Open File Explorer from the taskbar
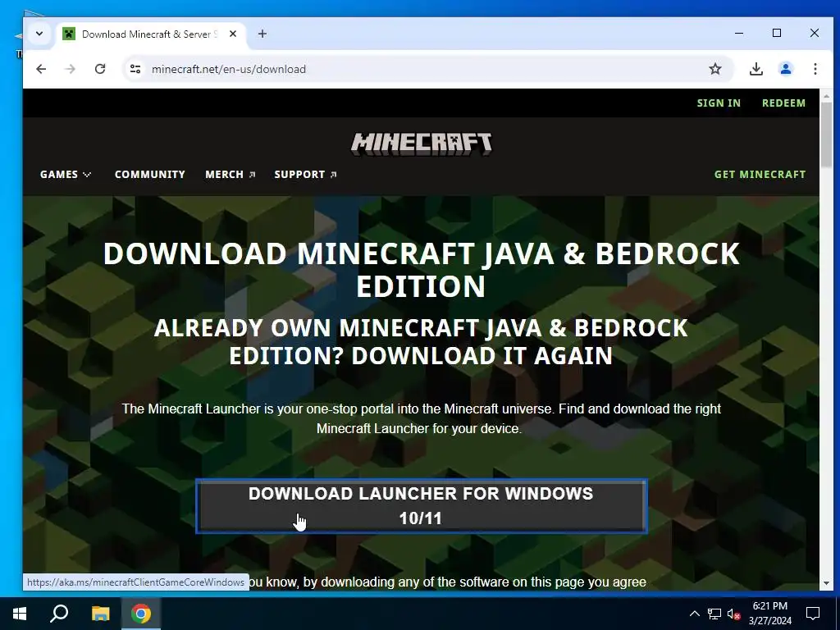The image size is (840, 630). click(x=100, y=614)
